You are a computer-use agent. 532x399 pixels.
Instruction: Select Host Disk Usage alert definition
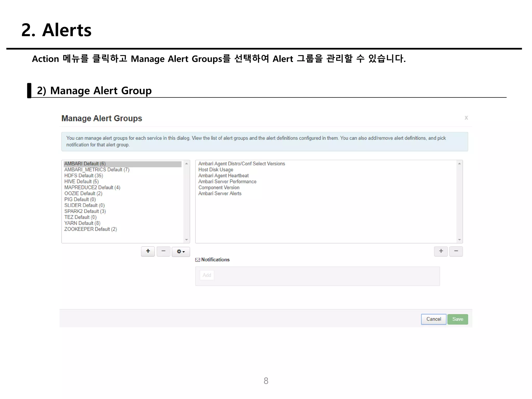216,170
